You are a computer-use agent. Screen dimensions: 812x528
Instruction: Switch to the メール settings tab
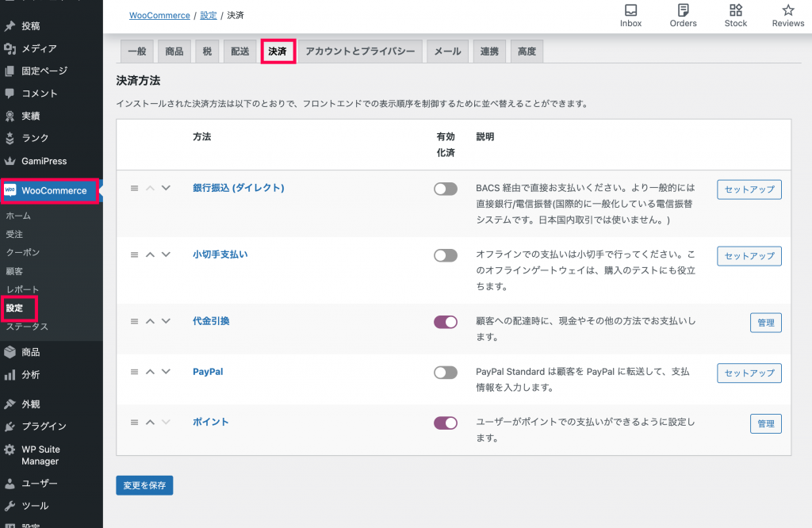click(447, 52)
